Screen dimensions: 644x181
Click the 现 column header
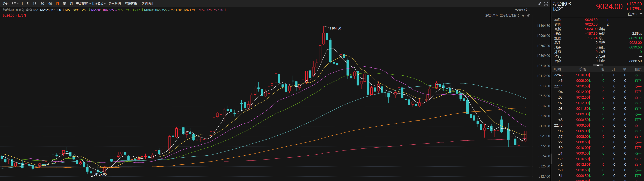tap(603, 69)
